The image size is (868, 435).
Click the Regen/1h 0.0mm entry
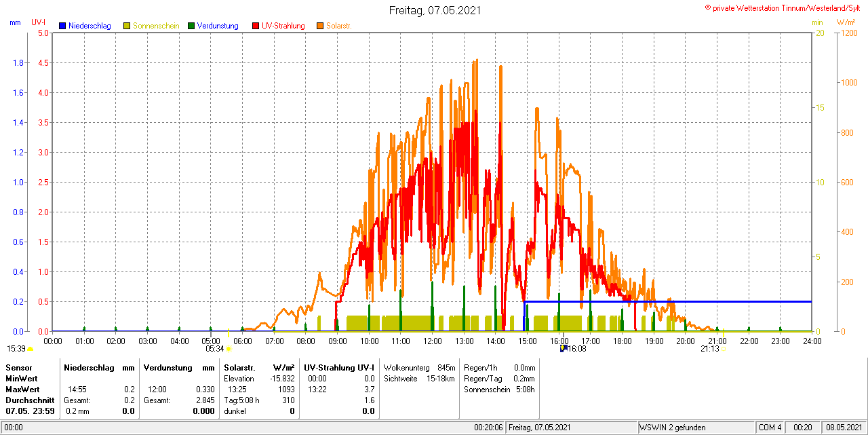pos(500,367)
